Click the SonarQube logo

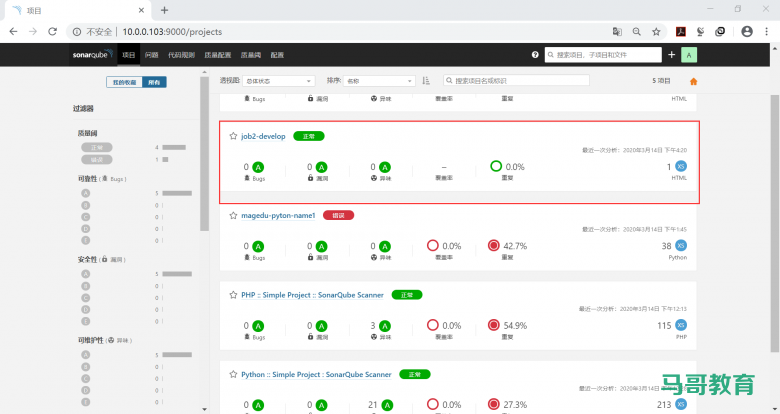coord(92,54)
